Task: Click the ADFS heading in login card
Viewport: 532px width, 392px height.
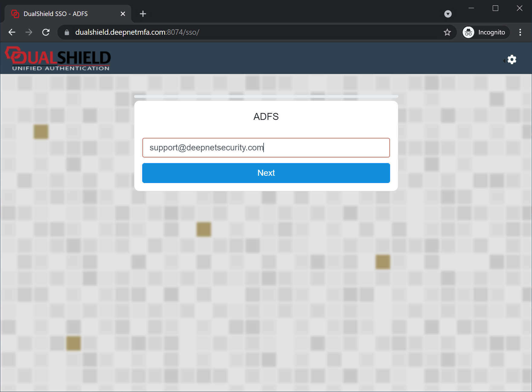Action: [266, 117]
